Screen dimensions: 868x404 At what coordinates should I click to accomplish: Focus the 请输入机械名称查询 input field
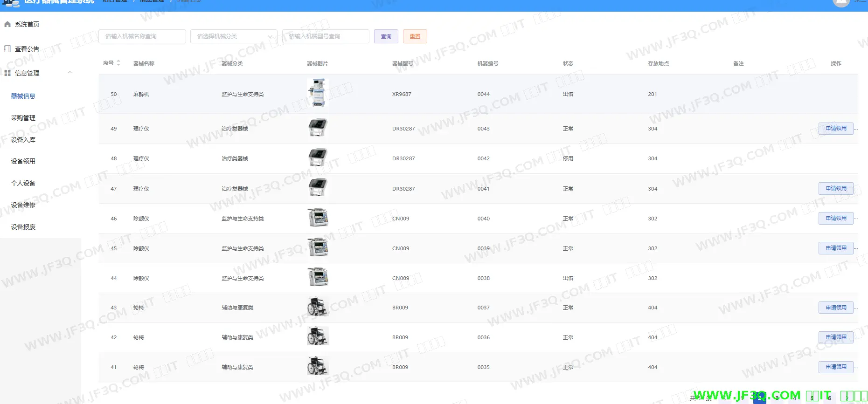(x=142, y=36)
